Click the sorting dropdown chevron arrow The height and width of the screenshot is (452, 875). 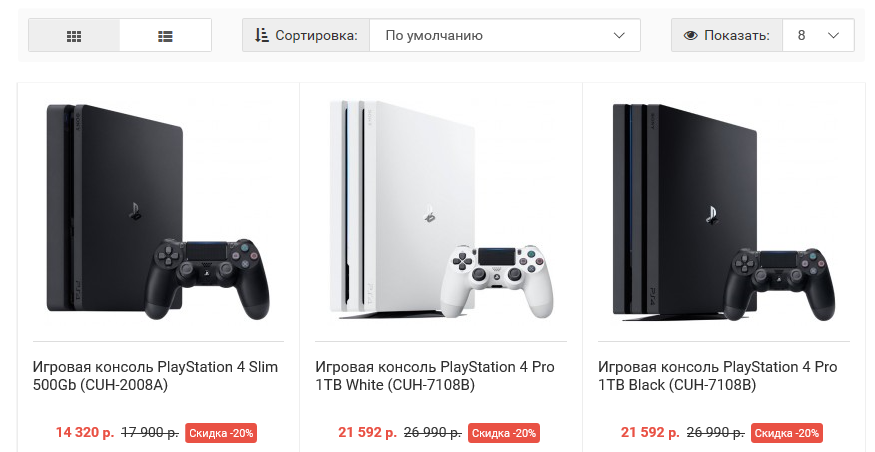(618, 36)
